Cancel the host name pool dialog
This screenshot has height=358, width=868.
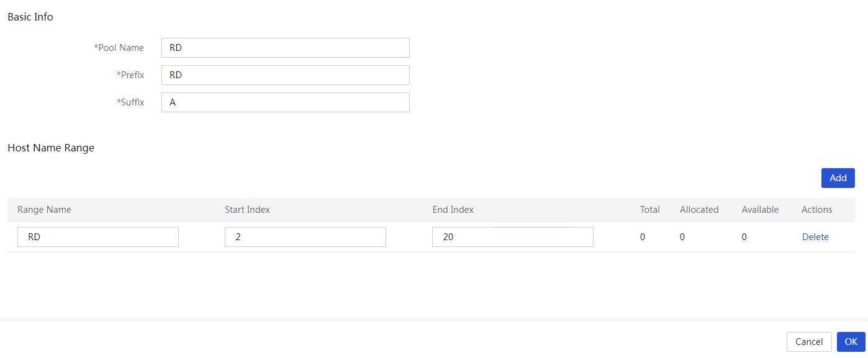point(809,342)
